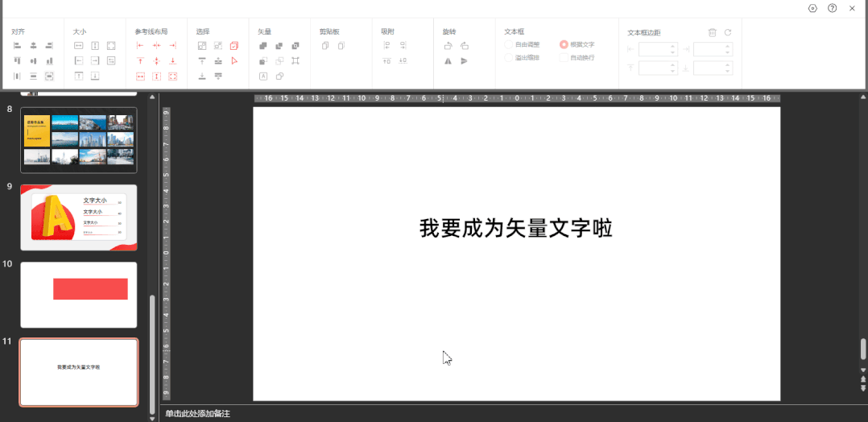
Task: Click the vector crop-frame icon
Action: click(x=296, y=60)
